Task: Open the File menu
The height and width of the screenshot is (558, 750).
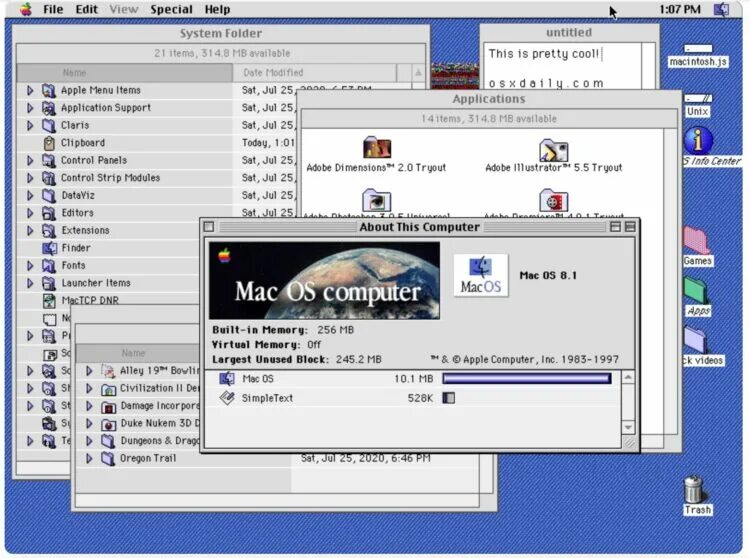Action: [53, 10]
